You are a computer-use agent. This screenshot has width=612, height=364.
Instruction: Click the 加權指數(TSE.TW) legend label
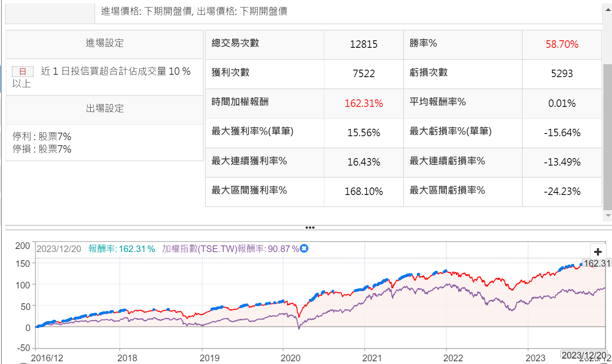click(230, 249)
